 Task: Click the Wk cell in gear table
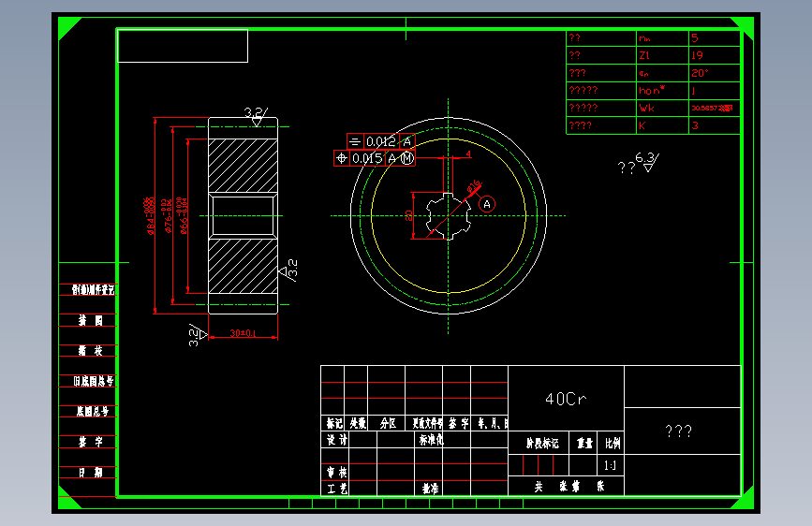tap(662, 108)
